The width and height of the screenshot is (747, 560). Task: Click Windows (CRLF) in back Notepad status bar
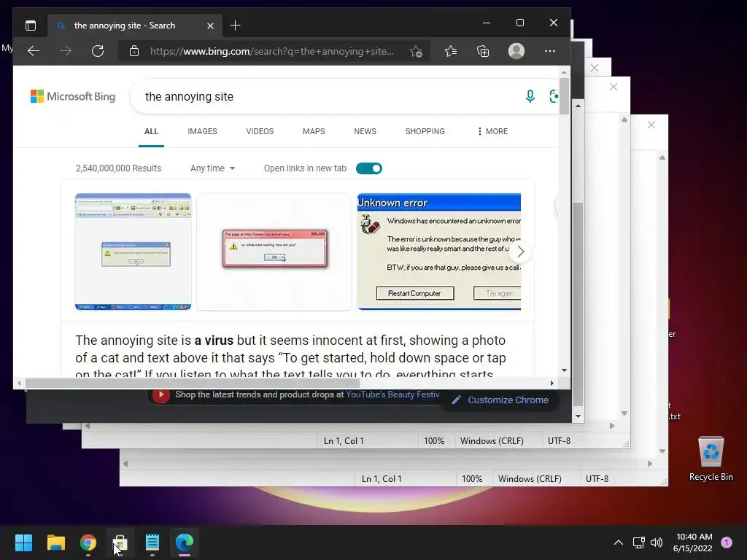click(530, 478)
